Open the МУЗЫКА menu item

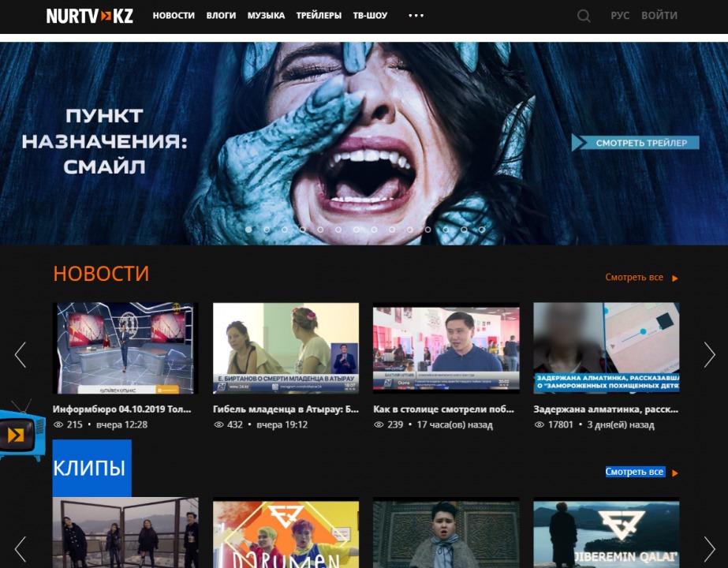267,15
